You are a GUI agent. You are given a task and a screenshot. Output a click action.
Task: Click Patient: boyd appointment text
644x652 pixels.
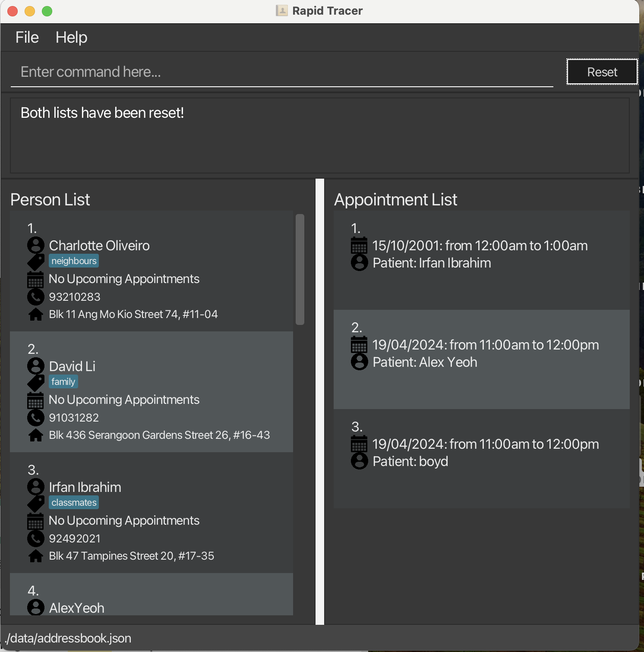410,461
